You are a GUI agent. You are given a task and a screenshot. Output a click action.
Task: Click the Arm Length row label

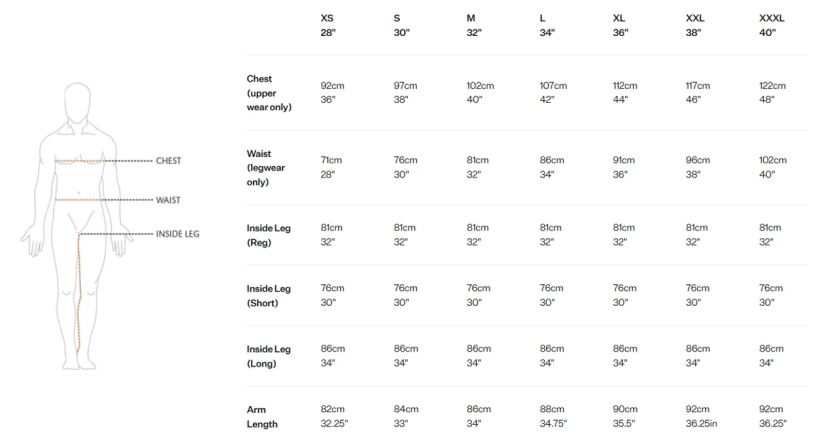(x=262, y=417)
